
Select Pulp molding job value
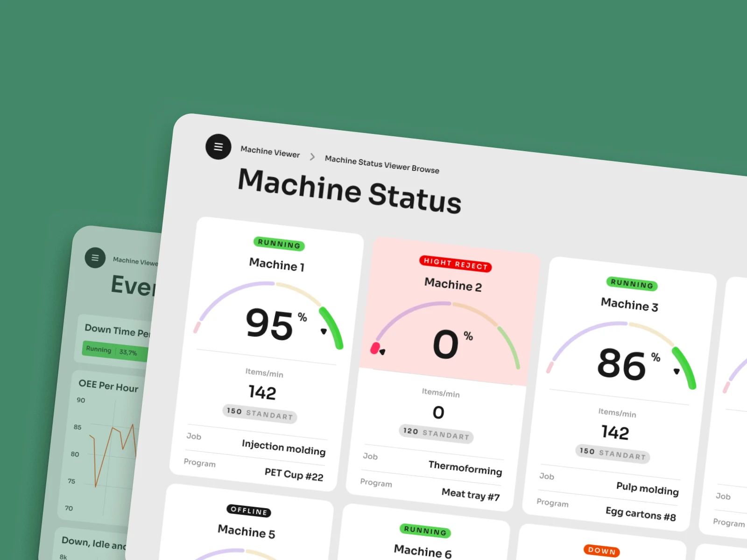[x=647, y=488]
